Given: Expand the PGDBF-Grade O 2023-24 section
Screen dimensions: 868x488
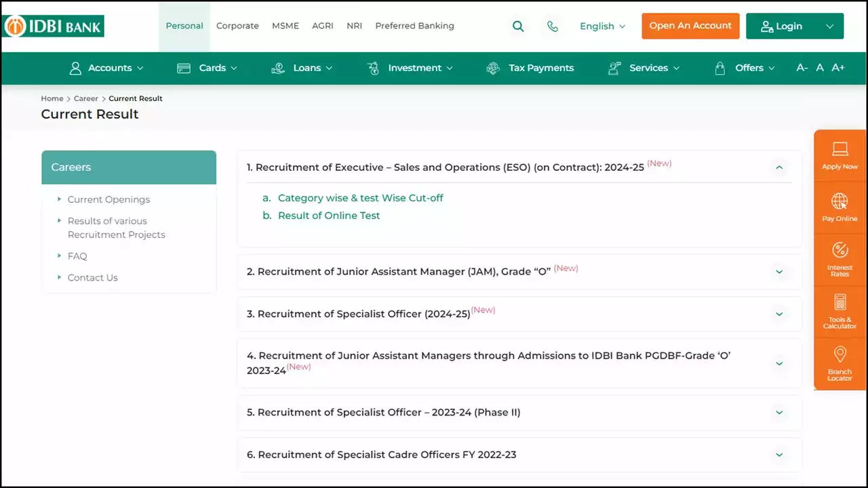Looking at the screenshot, I should [x=779, y=364].
